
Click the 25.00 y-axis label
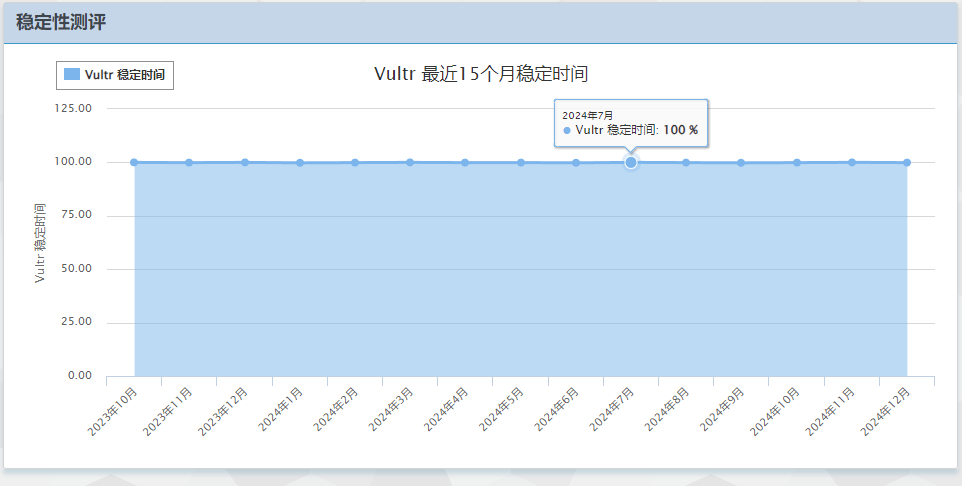76,322
